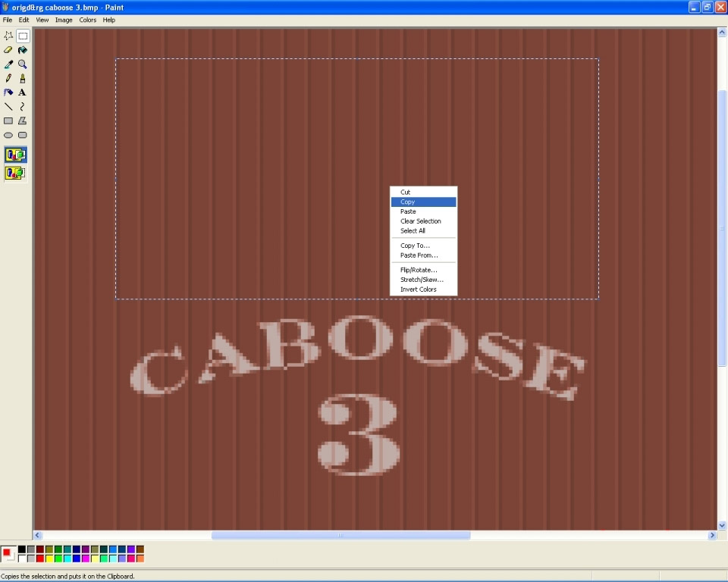728x582 pixels.
Task: Click the horizontal scrollbar thumb
Action: [x=340, y=535]
